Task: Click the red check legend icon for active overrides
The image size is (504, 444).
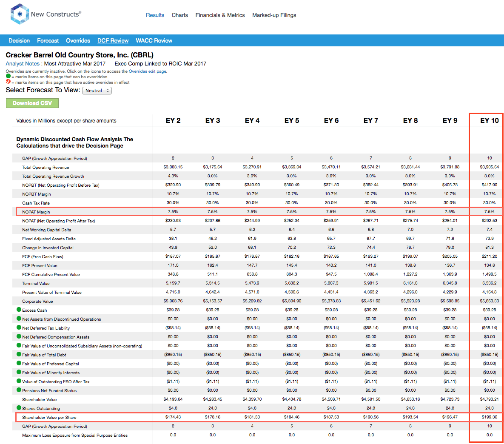Action: (x=9, y=82)
